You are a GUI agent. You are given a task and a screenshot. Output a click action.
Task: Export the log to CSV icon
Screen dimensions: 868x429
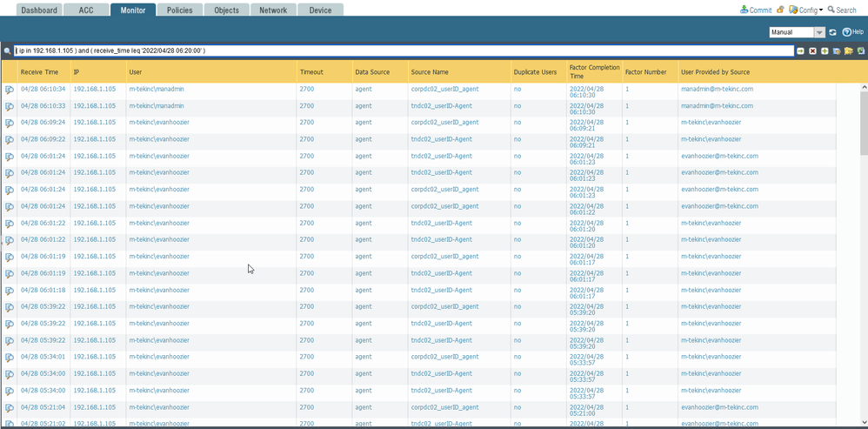[x=860, y=51]
